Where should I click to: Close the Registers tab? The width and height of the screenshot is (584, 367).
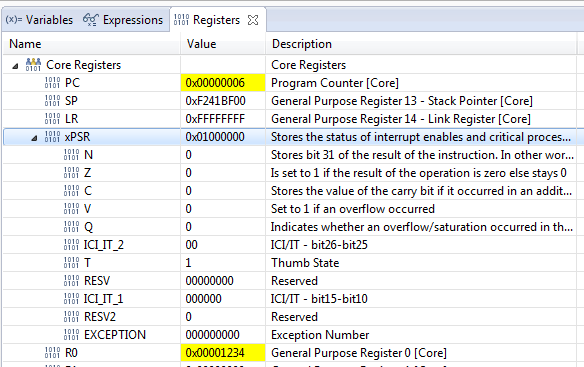click(x=253, y=20)
